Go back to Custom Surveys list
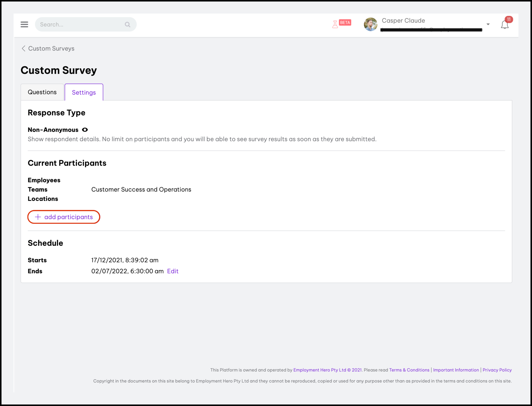Viewport: 532px width, 406px height. (x=51, y=48)
